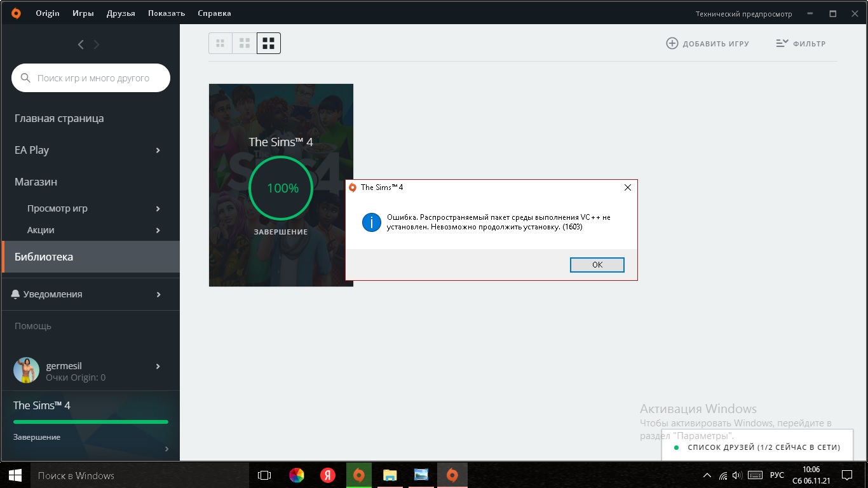The width and height of the screenshot is (868, 488).
Task: Open Список друзей chat panel
Action: (757, 447)
